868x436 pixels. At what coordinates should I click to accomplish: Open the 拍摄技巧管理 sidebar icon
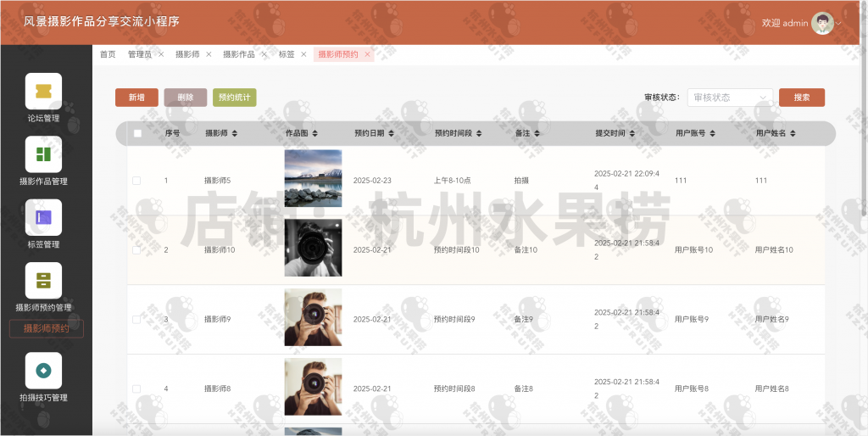[43, 371]
